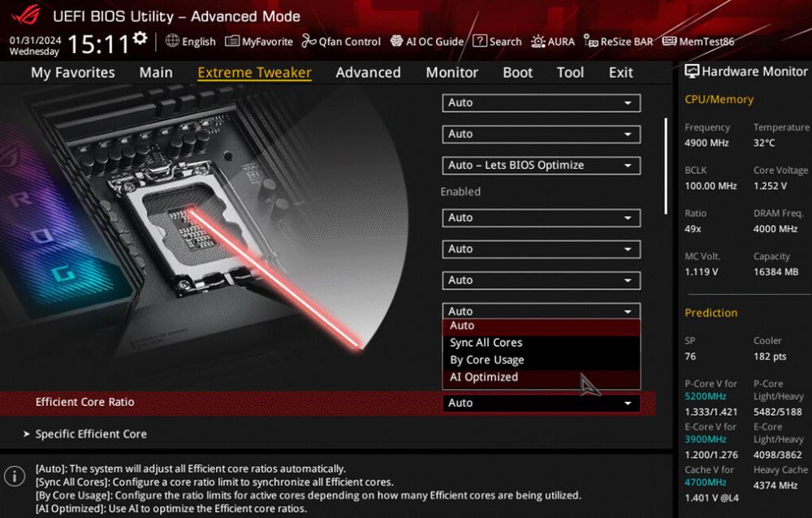Click the 01/31/2024 date display
The image size is (812, 518).
(35, 40)
